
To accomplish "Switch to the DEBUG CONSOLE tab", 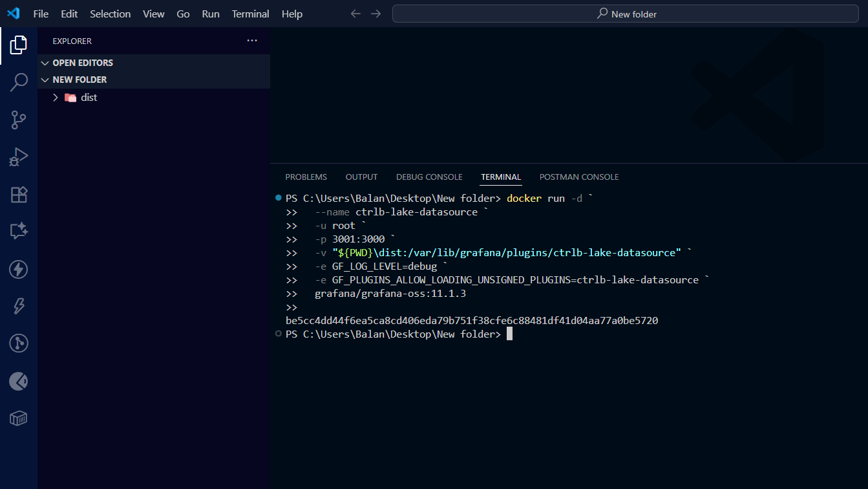I will (x=429, y=177).
